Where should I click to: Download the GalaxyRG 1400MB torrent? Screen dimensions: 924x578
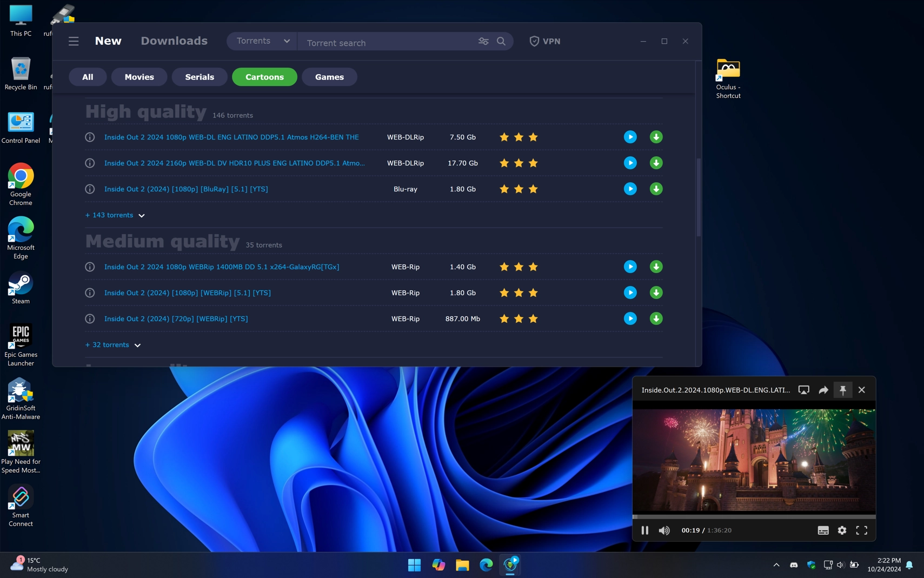(x=656, y=267)
